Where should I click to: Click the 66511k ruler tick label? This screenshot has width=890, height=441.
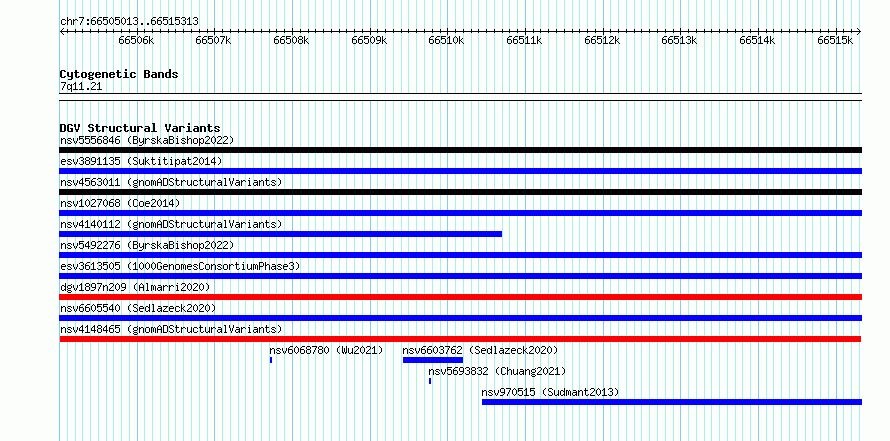coord(524,40)
